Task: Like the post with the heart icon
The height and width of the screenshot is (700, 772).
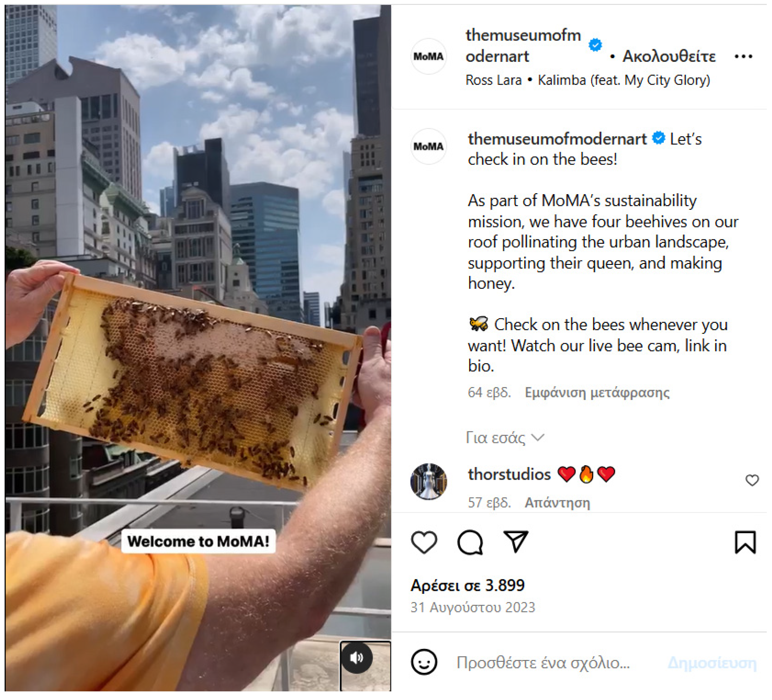Action: 424,542
